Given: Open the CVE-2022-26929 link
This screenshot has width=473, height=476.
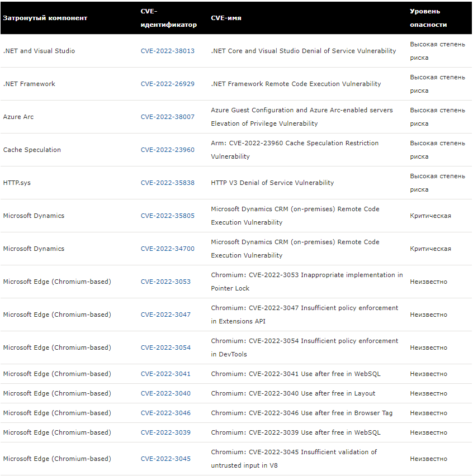Looking at the screenshot, I should (x=167, y=84).
